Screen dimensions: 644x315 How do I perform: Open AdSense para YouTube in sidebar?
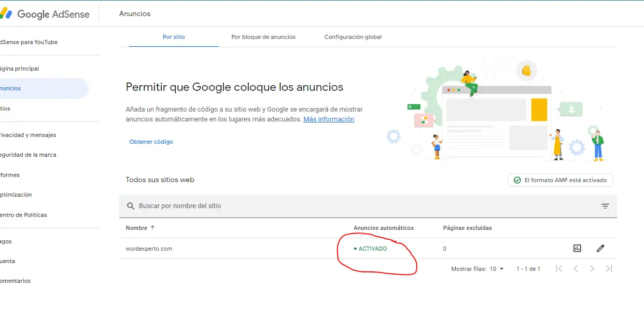29,42
